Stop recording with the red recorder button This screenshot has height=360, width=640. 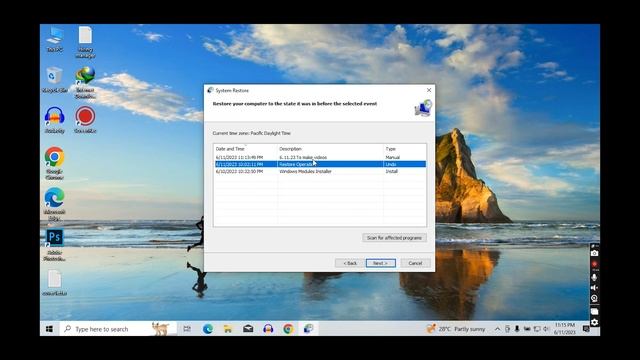tap(594, 264)
